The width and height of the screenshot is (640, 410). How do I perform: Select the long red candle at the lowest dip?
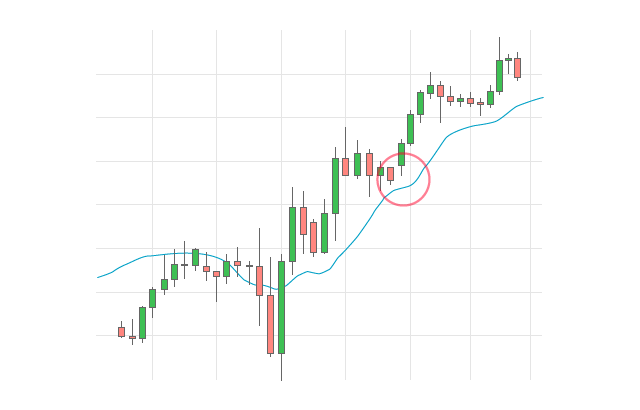pos(270,323)
